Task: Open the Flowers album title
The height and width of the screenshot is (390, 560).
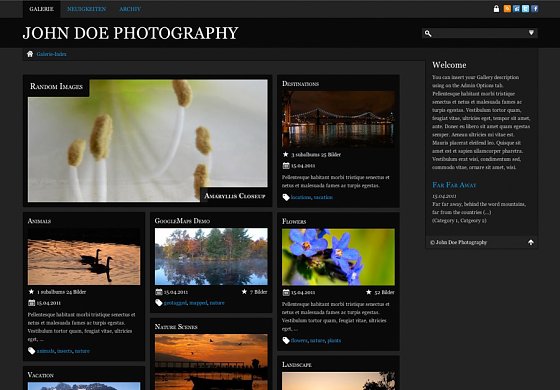Action: (x=294, y=221)
